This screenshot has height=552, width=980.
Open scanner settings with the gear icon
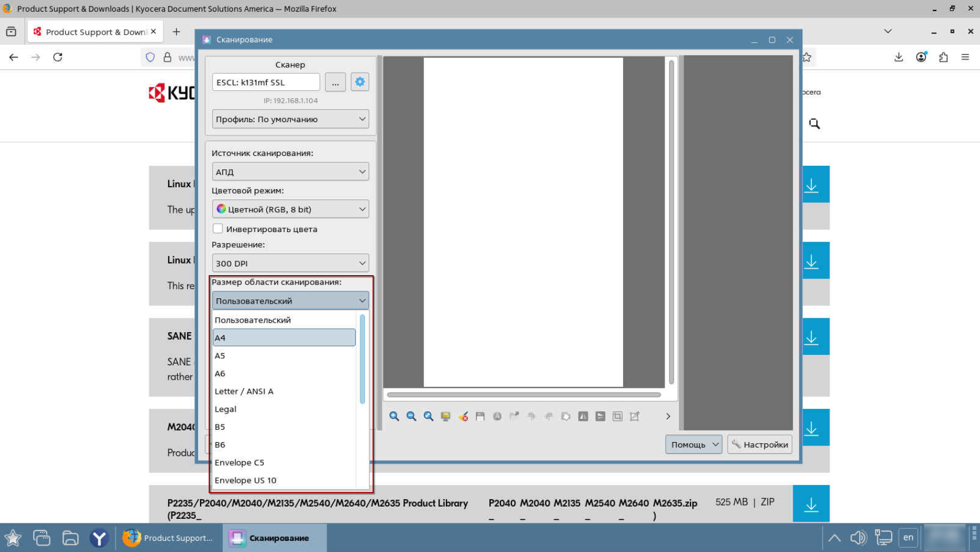point(360,82)
